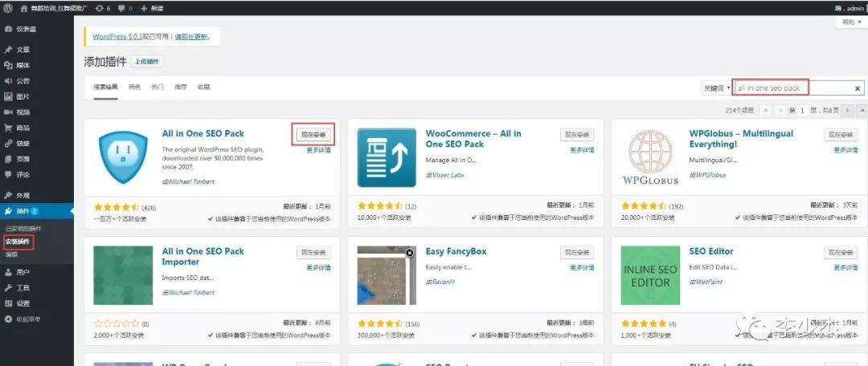The width and height of the screenshot is (868, 366).
Task: Expand the 帮助 help dropdown
Action: point(851,22)
